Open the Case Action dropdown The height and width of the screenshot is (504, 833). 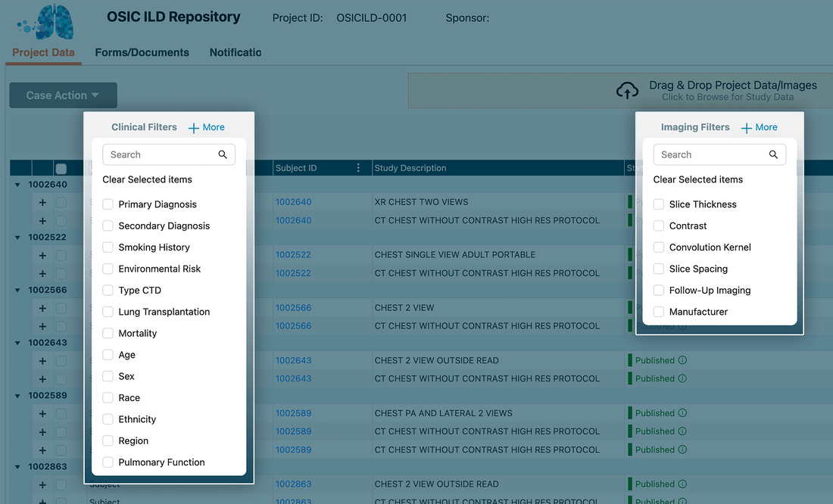(63, 95)
